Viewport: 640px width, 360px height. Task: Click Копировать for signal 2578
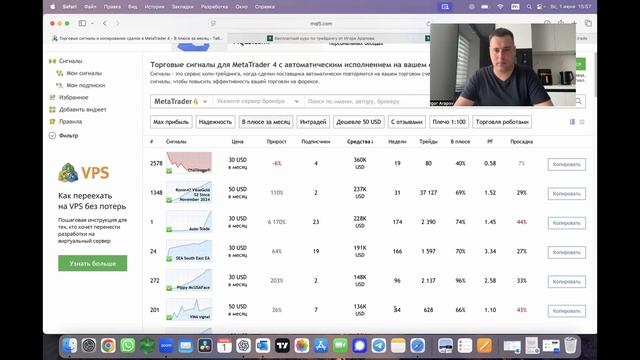coord(567,164)
